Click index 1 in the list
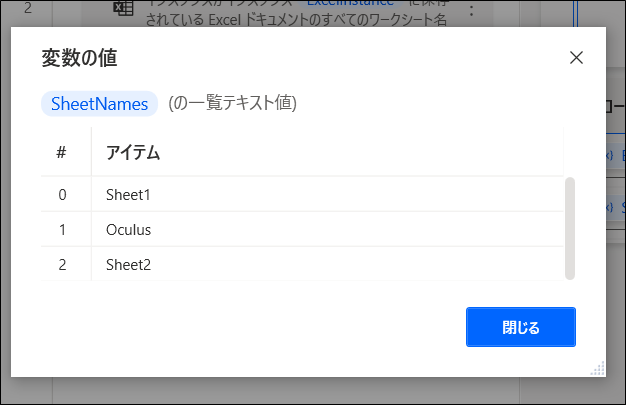Screen dimensions: 626x405 (62, 230)
